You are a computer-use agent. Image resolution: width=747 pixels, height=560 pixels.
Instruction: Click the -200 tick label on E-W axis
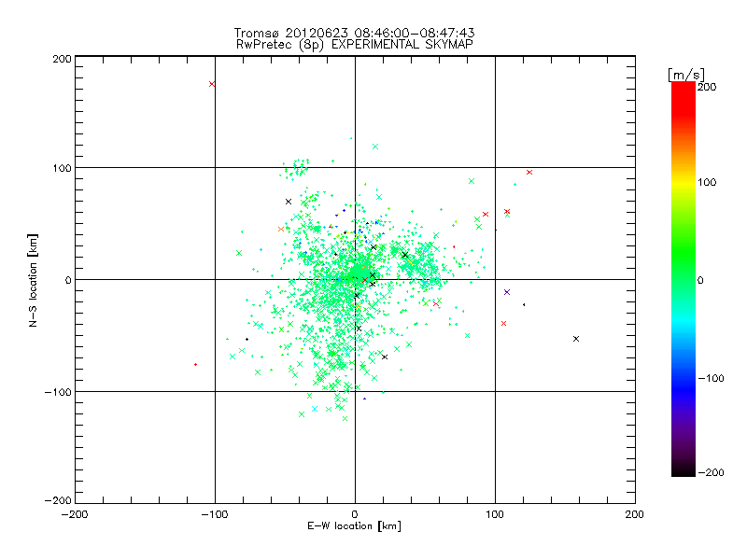click(75, 514)
